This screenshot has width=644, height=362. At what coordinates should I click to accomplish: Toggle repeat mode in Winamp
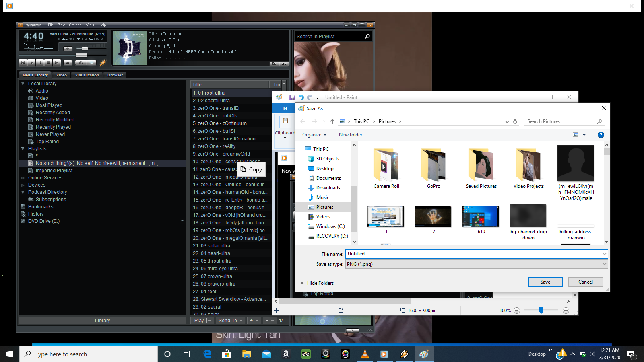(92, 62)
